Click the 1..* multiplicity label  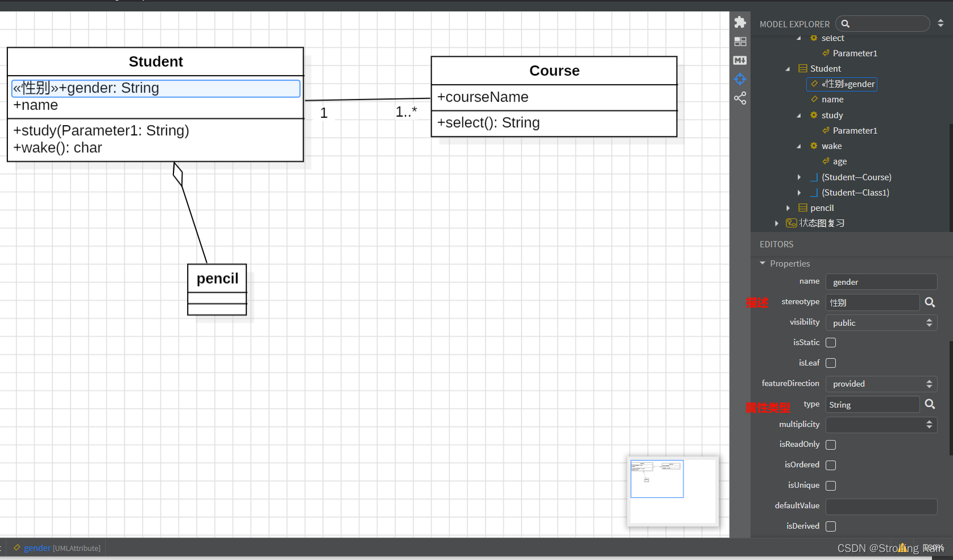coord(406,111)
